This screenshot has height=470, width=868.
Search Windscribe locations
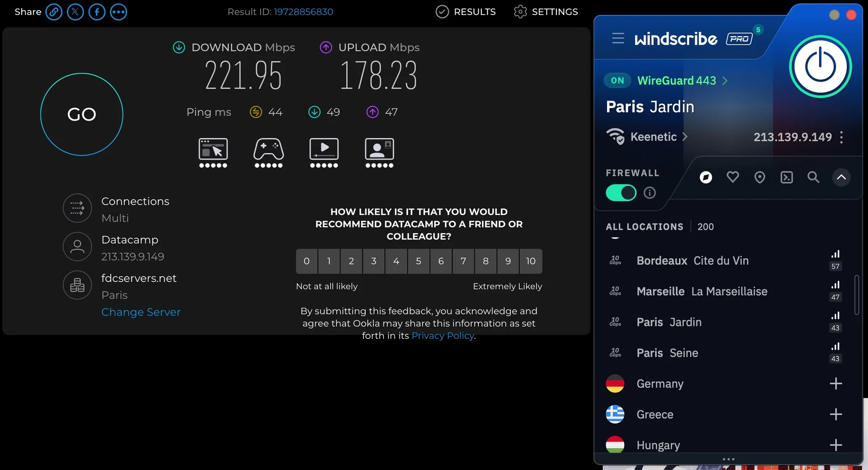(x=814, y=177)
